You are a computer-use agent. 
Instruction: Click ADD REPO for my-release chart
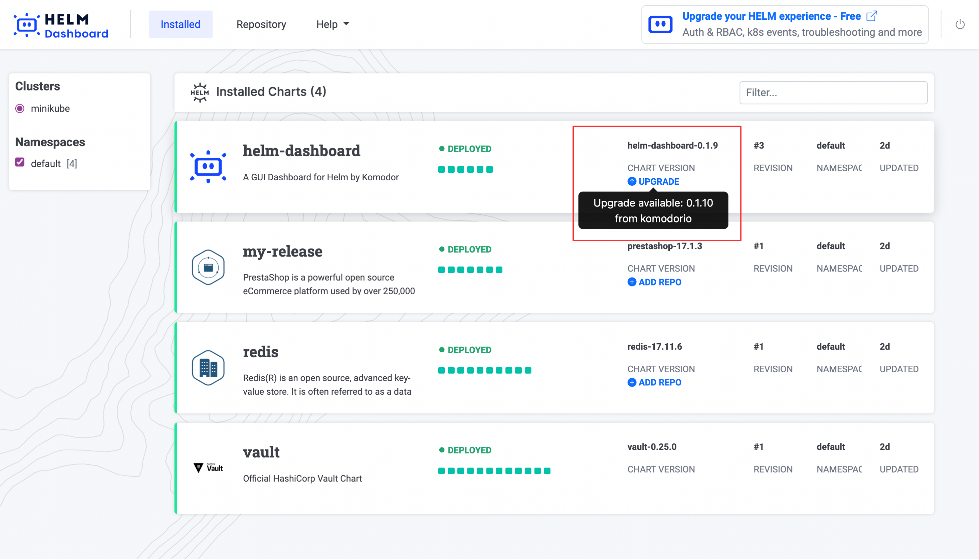(x=654, y=282)
